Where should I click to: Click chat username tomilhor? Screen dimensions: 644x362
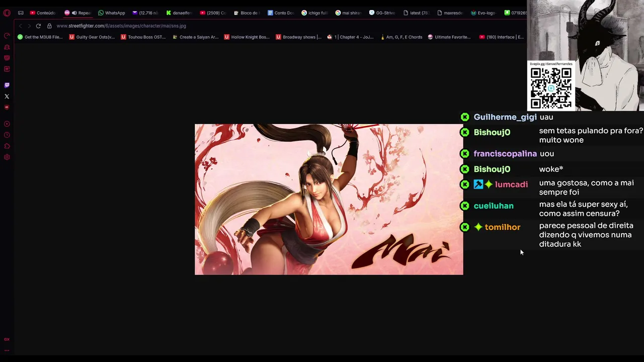click(503, 227)
